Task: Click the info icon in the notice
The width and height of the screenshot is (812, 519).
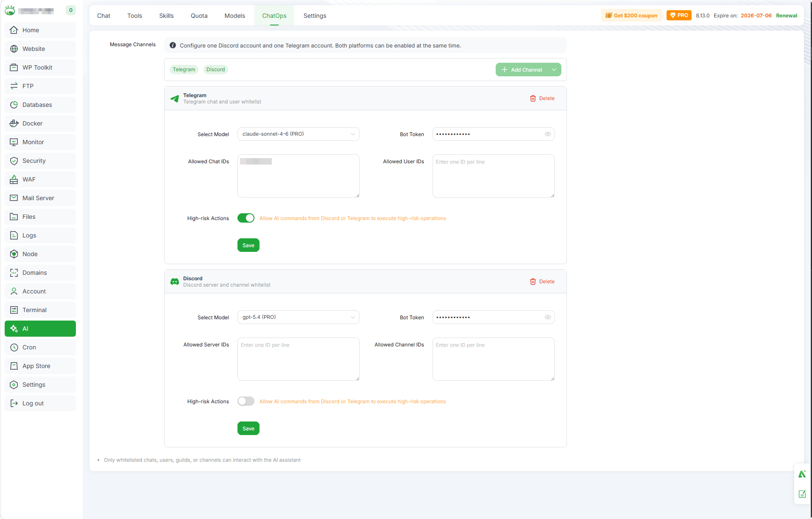Action: 173,45
